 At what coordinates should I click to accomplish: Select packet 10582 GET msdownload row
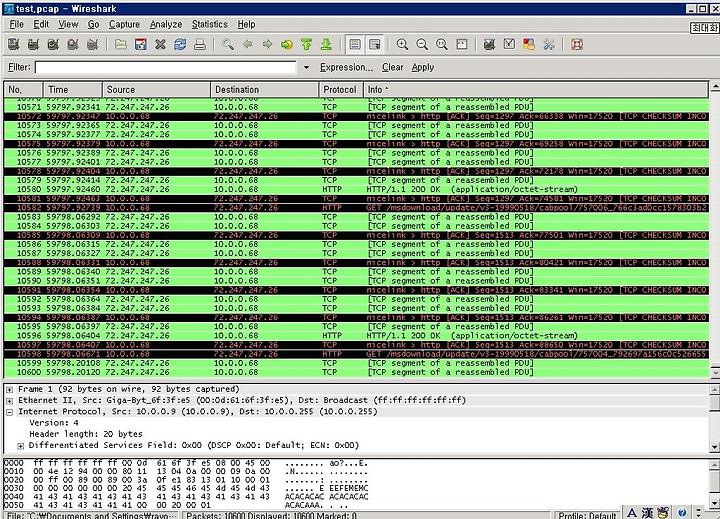[x=356, y=208]
